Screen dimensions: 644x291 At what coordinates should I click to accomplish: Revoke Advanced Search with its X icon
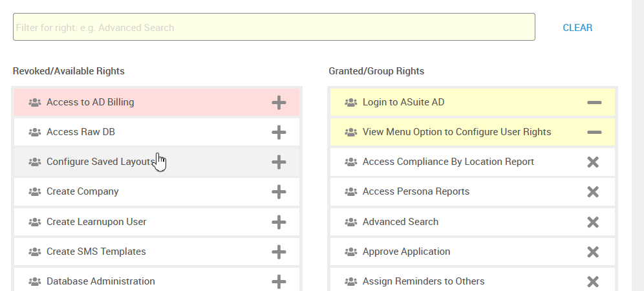click(x=593, y=222)
